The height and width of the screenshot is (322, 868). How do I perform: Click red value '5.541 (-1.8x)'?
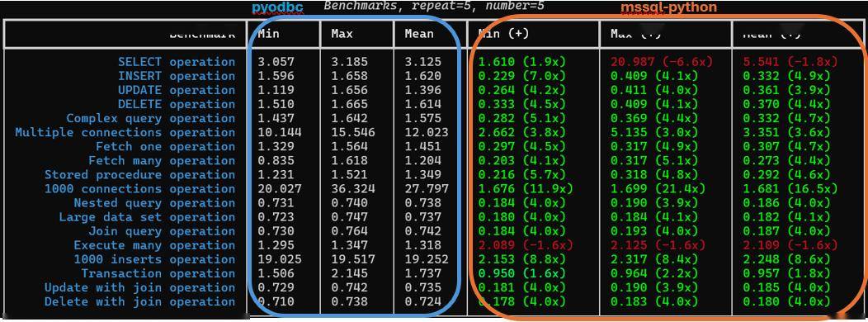click(x=790, y=62)
